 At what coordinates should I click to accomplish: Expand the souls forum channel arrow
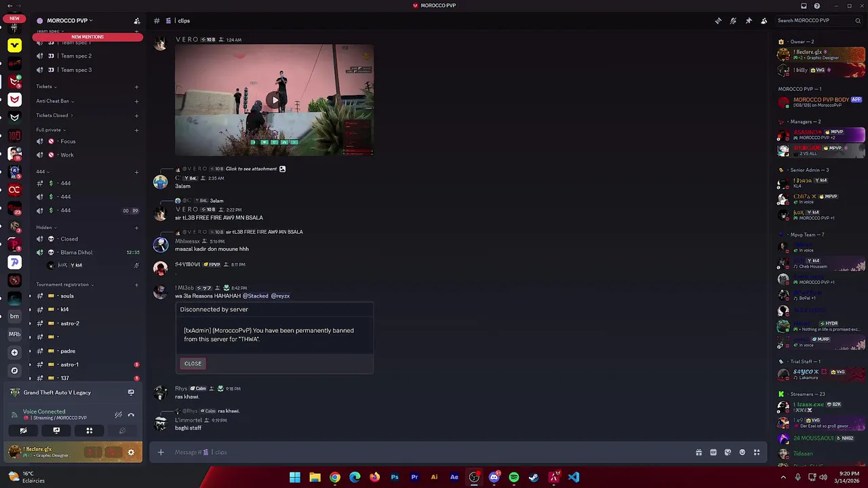point(29,296)
